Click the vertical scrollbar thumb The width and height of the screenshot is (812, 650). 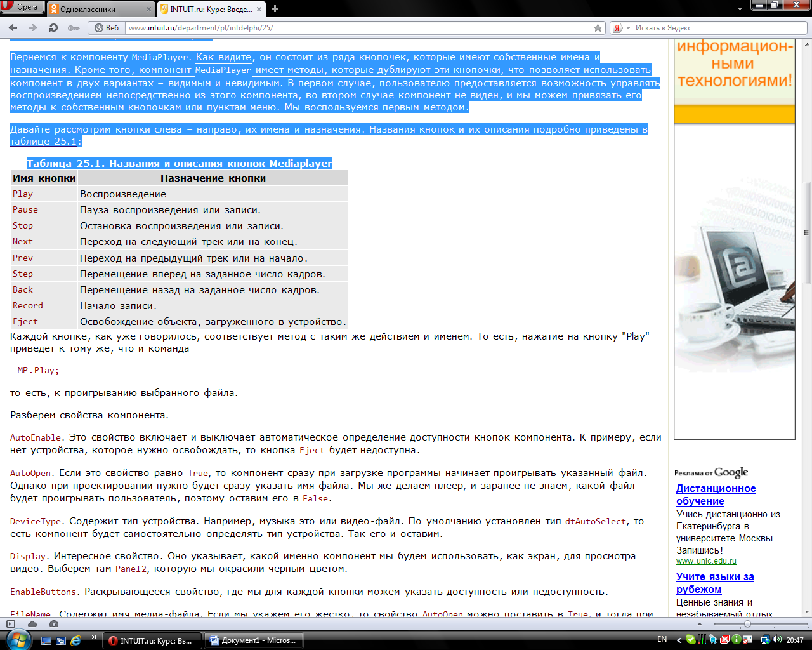[807, 232]
